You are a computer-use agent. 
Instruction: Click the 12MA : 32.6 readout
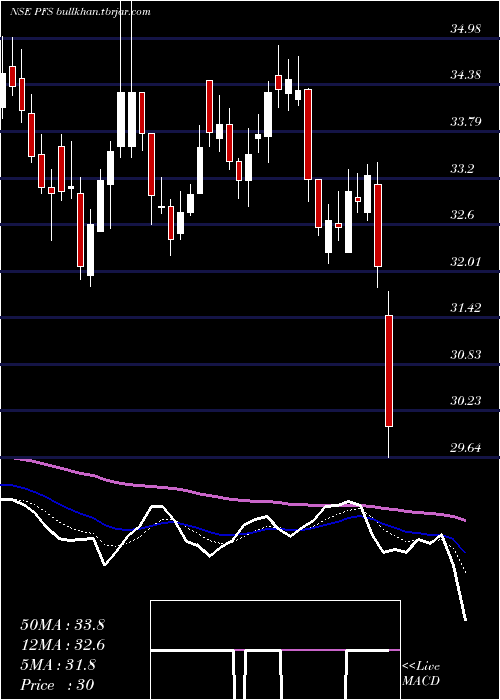[x=62, y=645]
